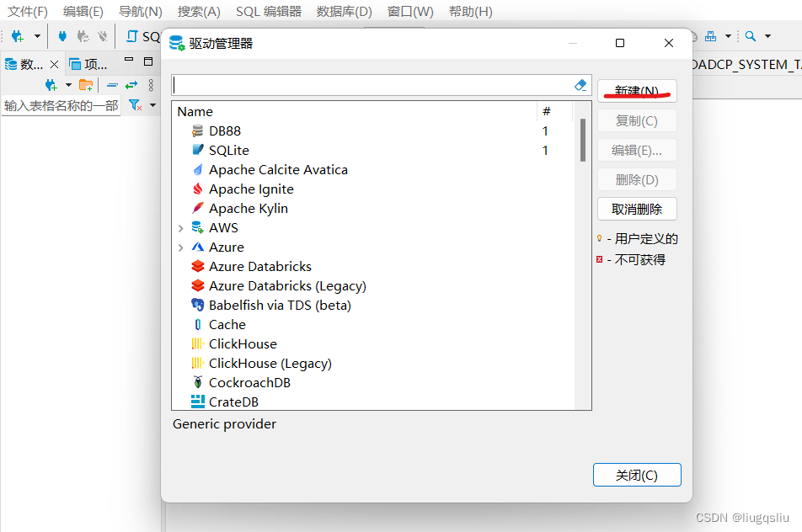This screenshot has height=532, width=802.
Task: Click the 新建(N) button
Action: (x=637, y=91)
